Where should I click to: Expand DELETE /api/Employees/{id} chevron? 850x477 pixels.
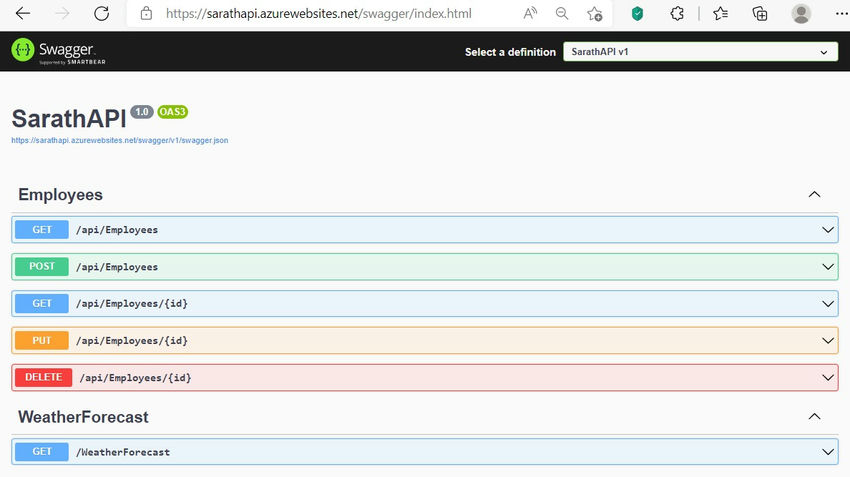pos(828,377)
